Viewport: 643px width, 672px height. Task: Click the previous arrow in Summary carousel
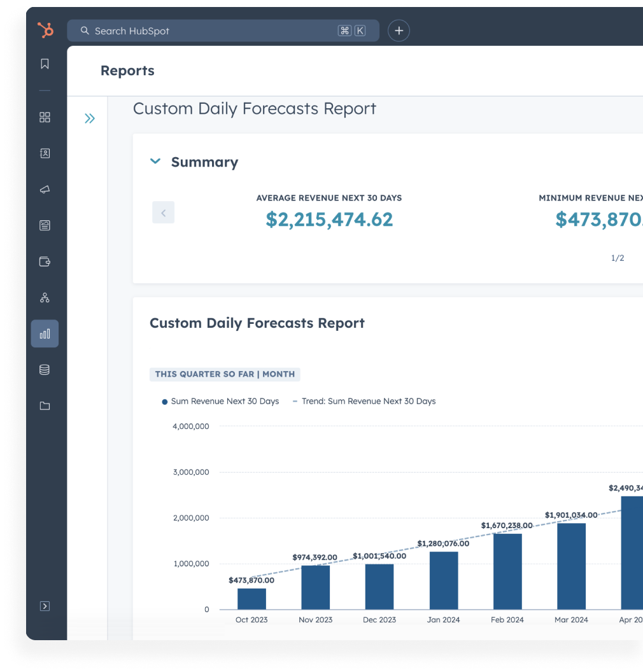point(163,213)
